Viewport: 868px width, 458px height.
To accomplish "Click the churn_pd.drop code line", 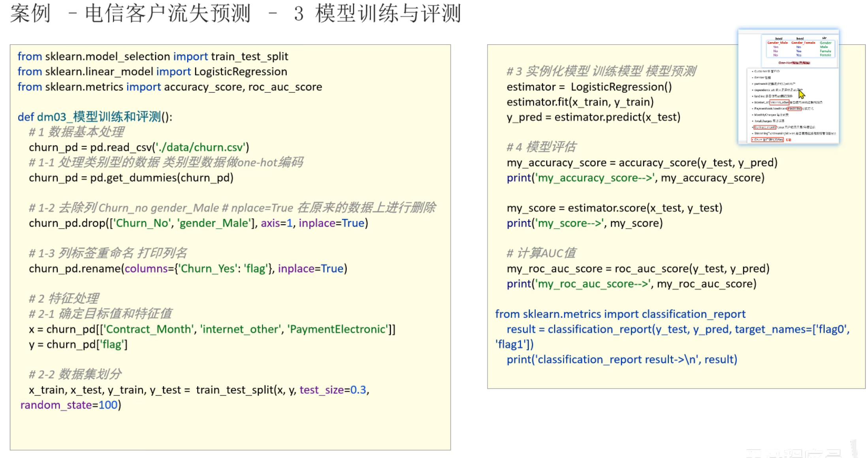I will point(198,223).
